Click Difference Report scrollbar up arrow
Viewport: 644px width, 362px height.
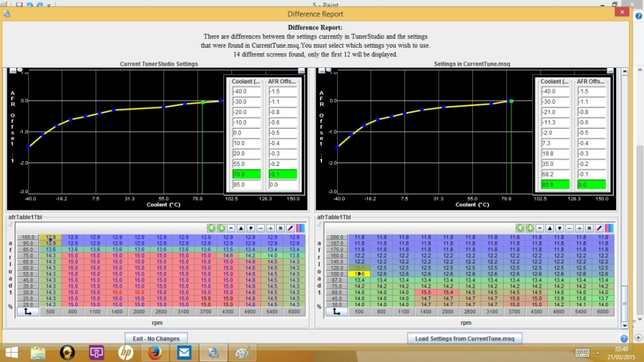click(x=625, y=72)
